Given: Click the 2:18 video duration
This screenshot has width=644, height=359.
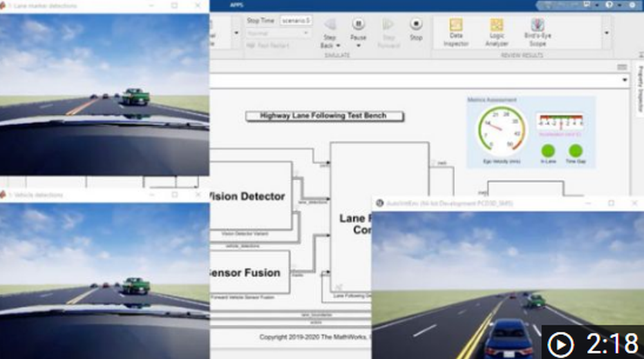Looking at the screenshot, I should (612, 344).
